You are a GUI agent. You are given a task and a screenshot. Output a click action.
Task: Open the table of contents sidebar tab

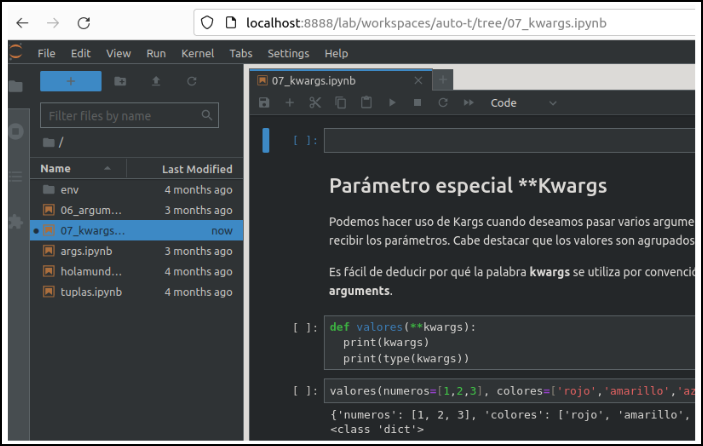(x=16, y=176)
